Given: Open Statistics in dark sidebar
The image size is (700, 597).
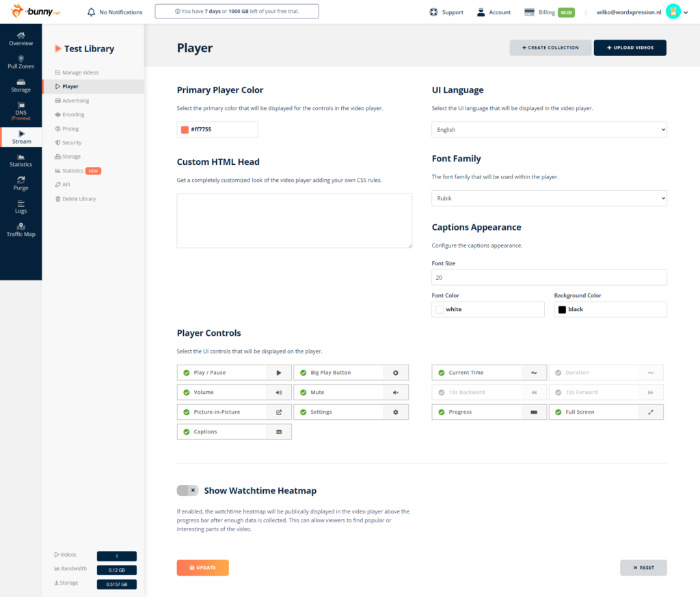Looking at the screenshot, I should point(21,160).
